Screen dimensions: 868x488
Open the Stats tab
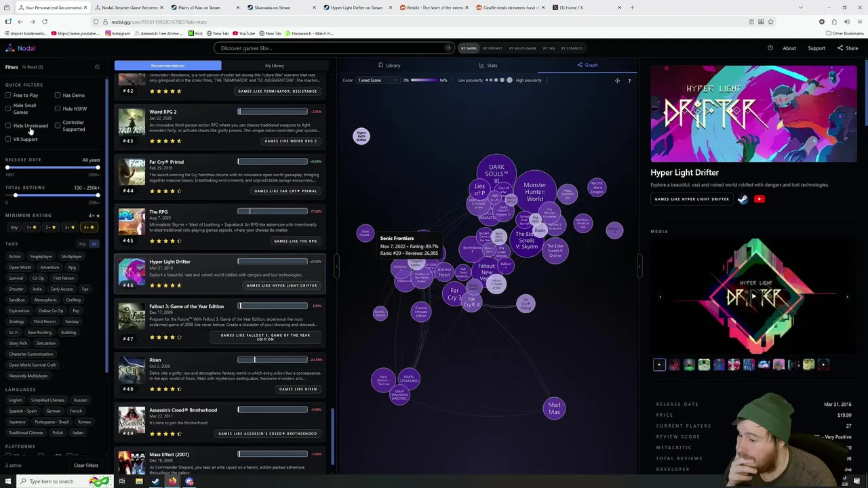pyautogui.click(x=488, y=66)
